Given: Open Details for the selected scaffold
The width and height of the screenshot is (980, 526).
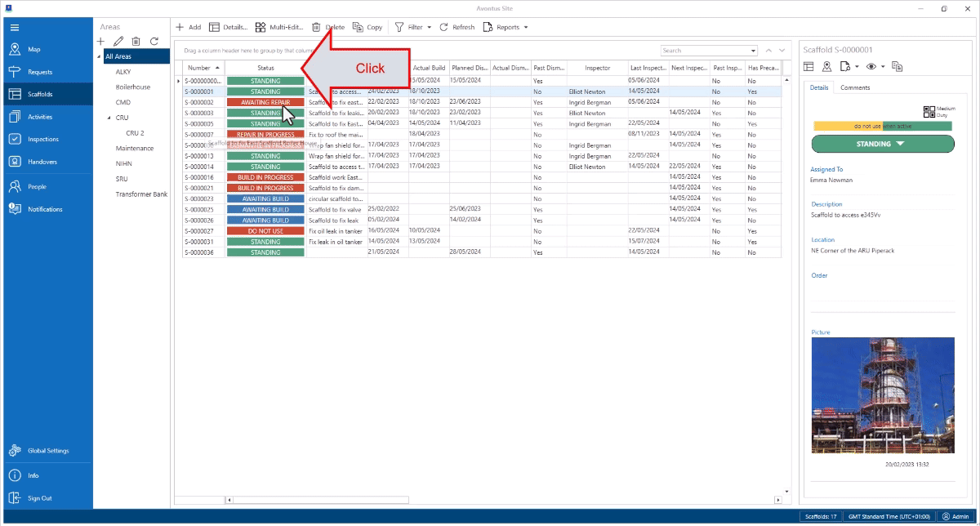Looking at the screenshot, I should point(229,27).
